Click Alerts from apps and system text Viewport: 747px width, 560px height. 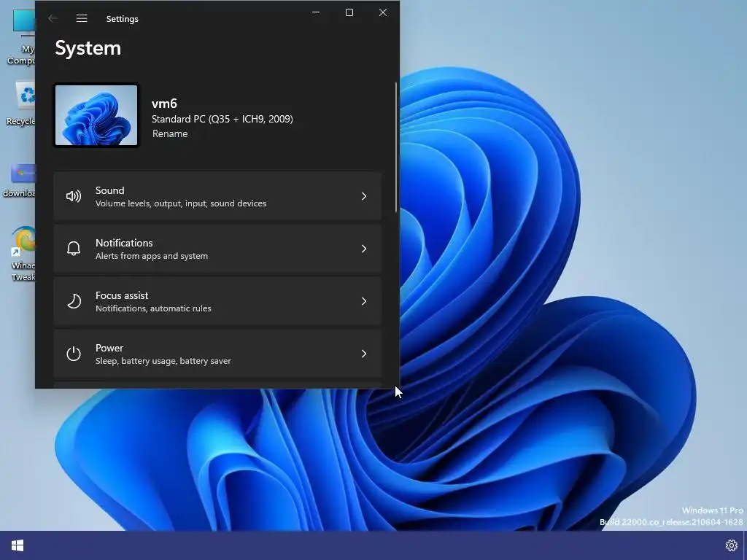click(152, 256)
